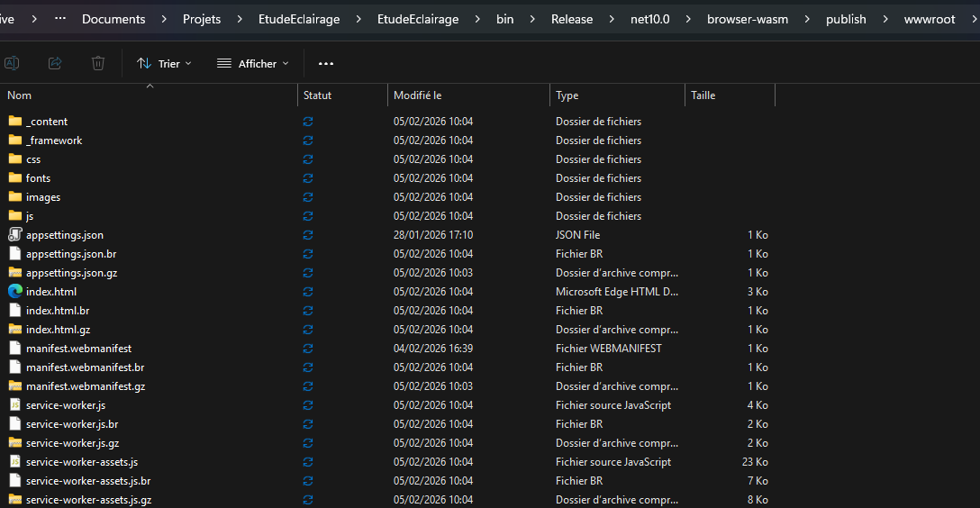The width and height of the screenshot is (980, 508).
Task: Sort by the Modifié le column header
Action: (x=417, y=95)
